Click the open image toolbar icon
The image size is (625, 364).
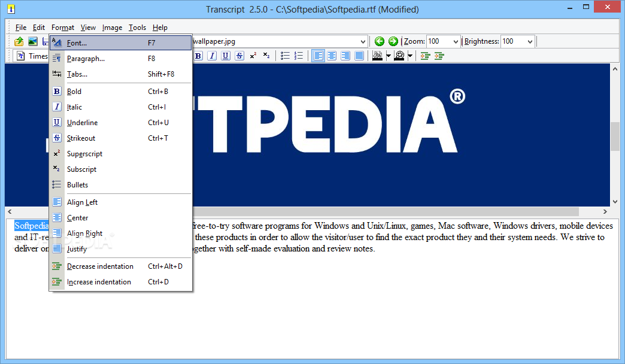33,41
